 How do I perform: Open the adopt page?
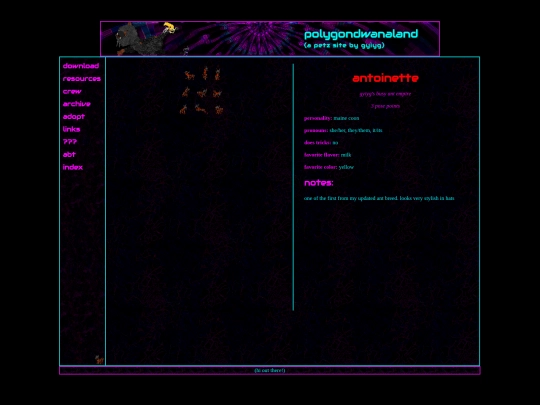point(74,117)
